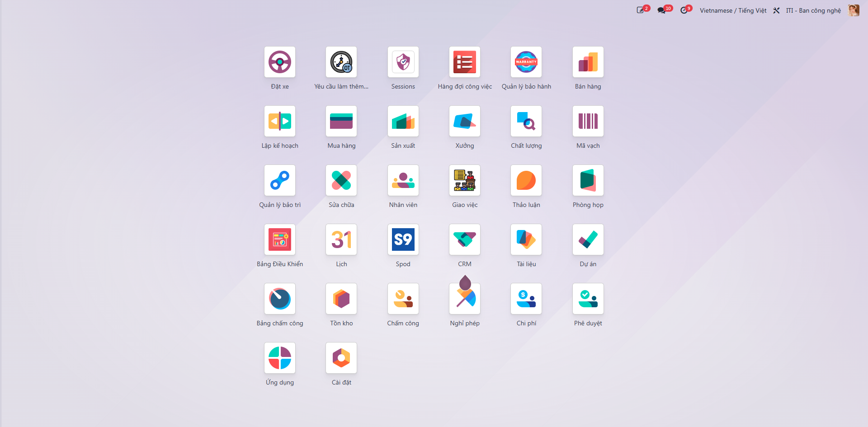Expand the ITI - Ban công nghệ company switcher
Viewport: 868px width, 427px height.
point(813,10)
